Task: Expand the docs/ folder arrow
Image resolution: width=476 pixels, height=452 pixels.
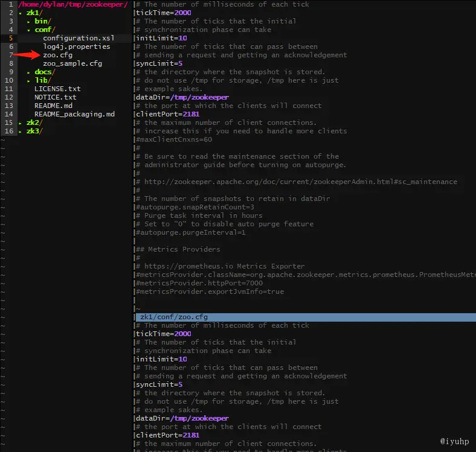Action: coord(28,72)
